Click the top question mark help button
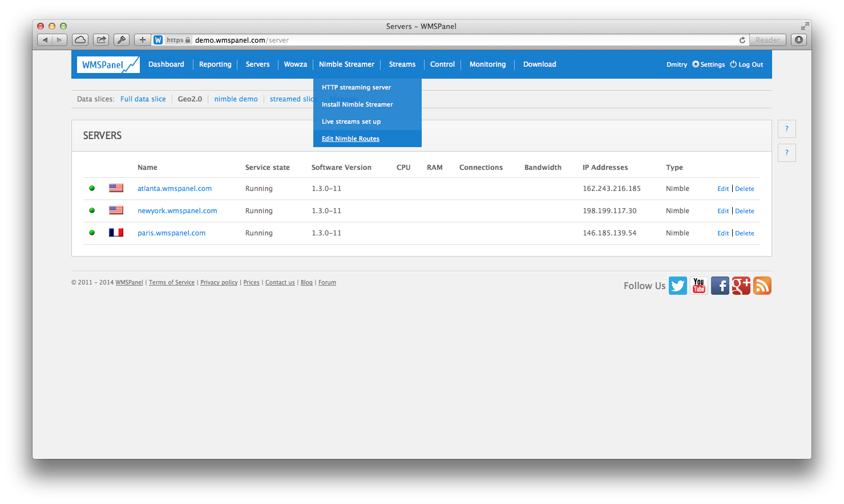The width and height of the screenshot is (844, 504). point(786,129)
